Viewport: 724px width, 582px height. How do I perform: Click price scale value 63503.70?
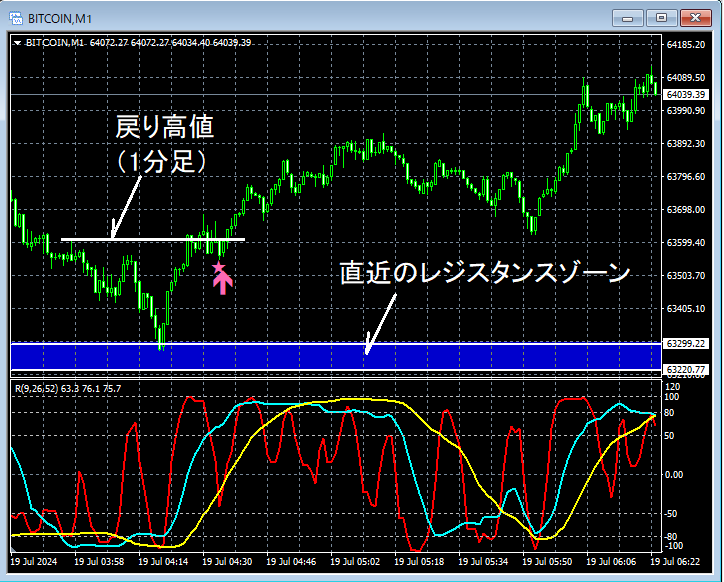point(686,276)
